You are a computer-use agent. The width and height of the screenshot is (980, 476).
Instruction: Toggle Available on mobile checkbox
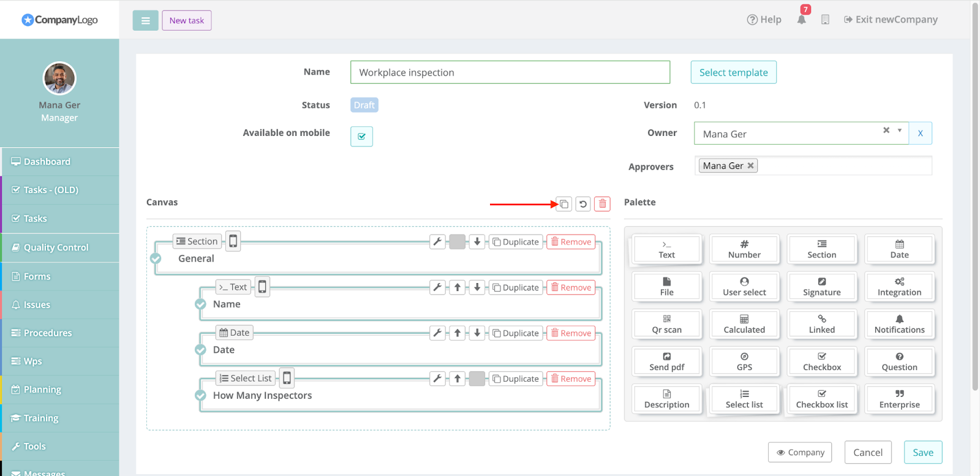[x=361, y=136]
